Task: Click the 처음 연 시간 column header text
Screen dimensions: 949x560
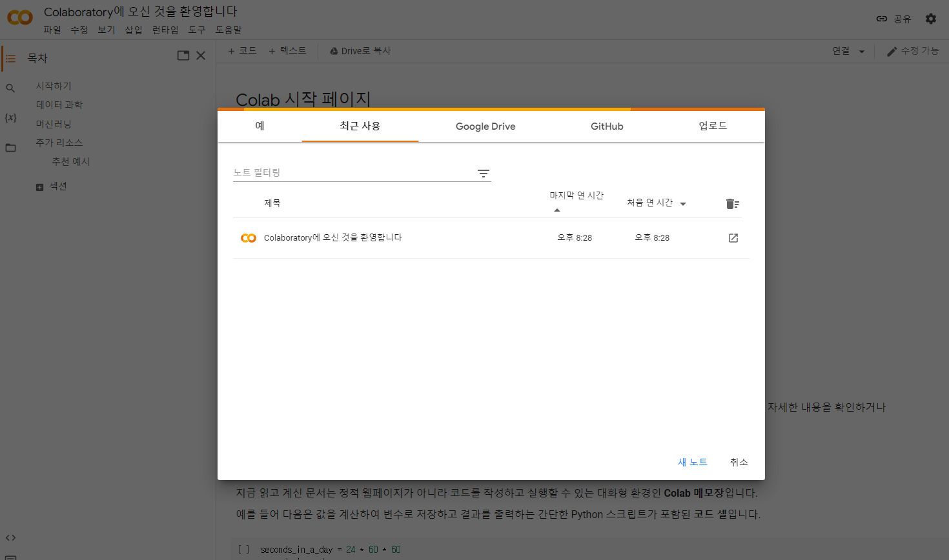Action: [x=650, y=203]
